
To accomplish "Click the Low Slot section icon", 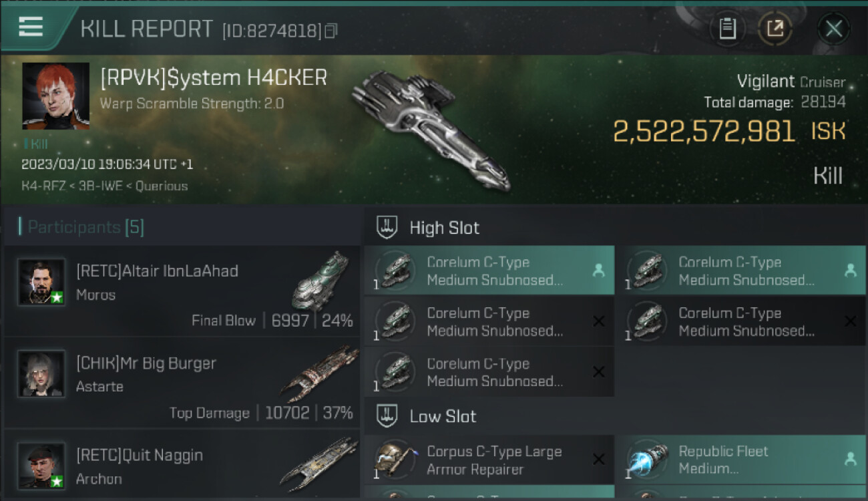I will point(387,416).
